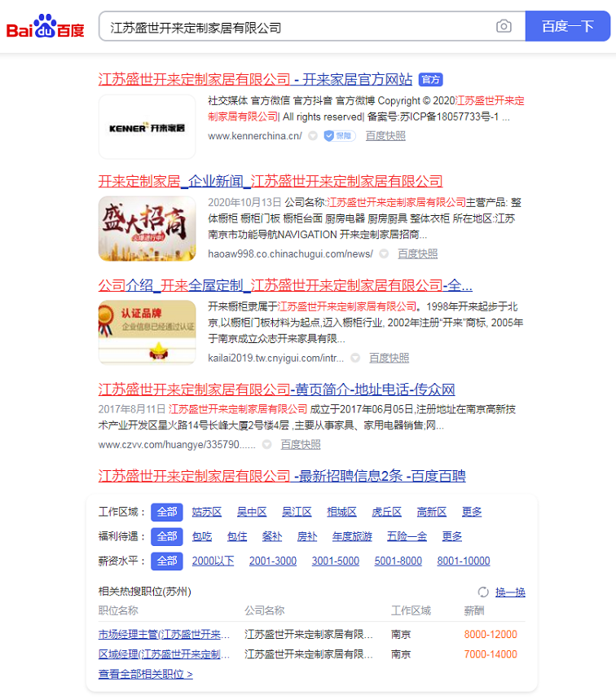Select 全部 in 工作区域 row
Screen dimensions: 616x700
pos(167,512)
